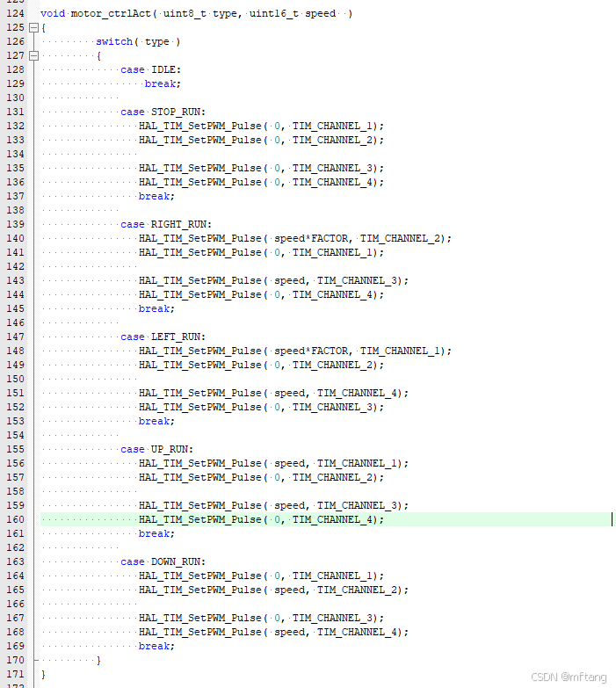Screen dimensions: 616x688
Task: Click TIM_CHANNEL_3 on line 159
Action: click(357, 505)
